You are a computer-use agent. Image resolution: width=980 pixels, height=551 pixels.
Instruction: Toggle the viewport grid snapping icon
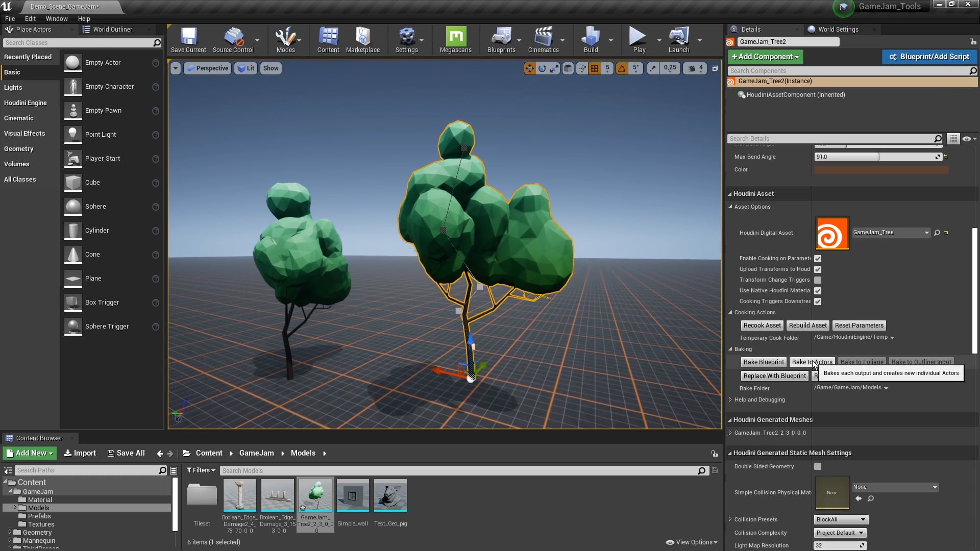(x=594, y=68)
